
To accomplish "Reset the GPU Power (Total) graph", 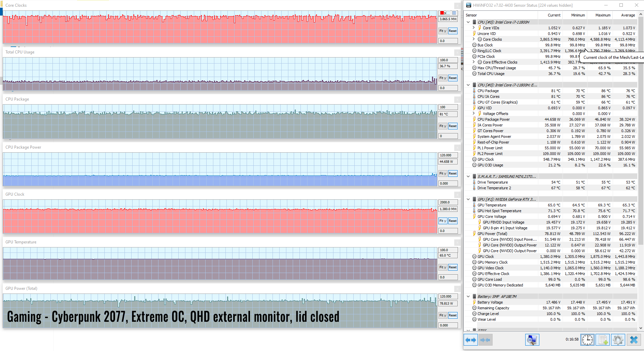I will tap(453, 315).
